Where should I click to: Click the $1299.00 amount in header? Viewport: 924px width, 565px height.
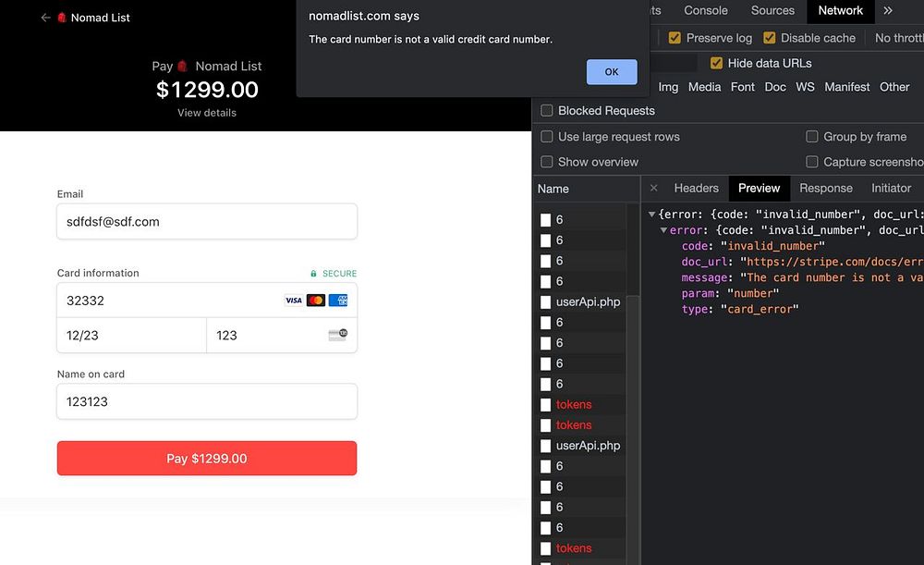(207, 90)
